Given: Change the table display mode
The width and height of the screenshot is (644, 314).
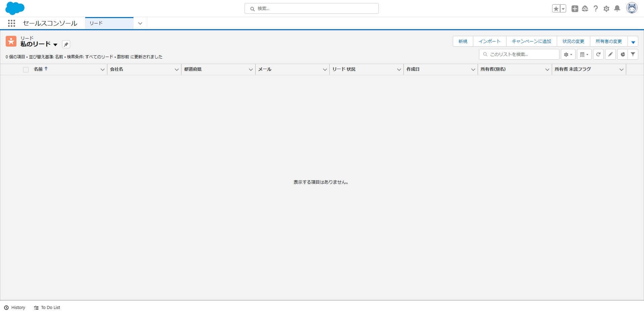Looking at the screenshot, I should [x=584, y=54].
